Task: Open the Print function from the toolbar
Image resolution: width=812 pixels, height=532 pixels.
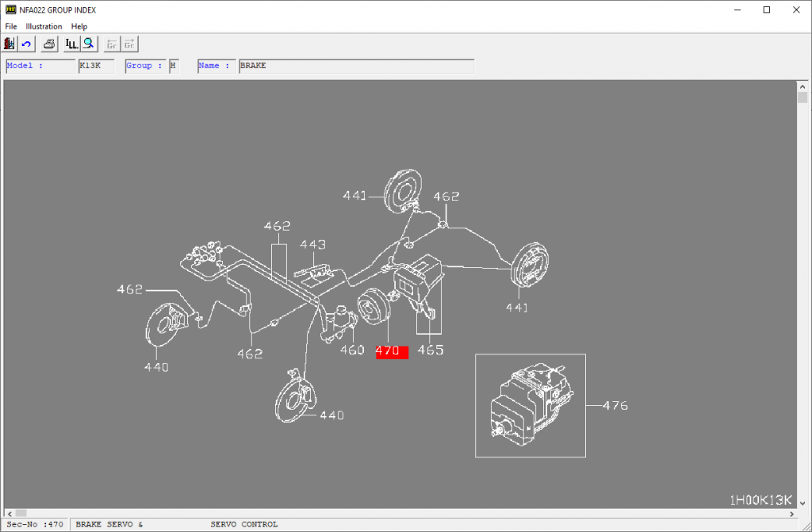Action: click(48, 44)
